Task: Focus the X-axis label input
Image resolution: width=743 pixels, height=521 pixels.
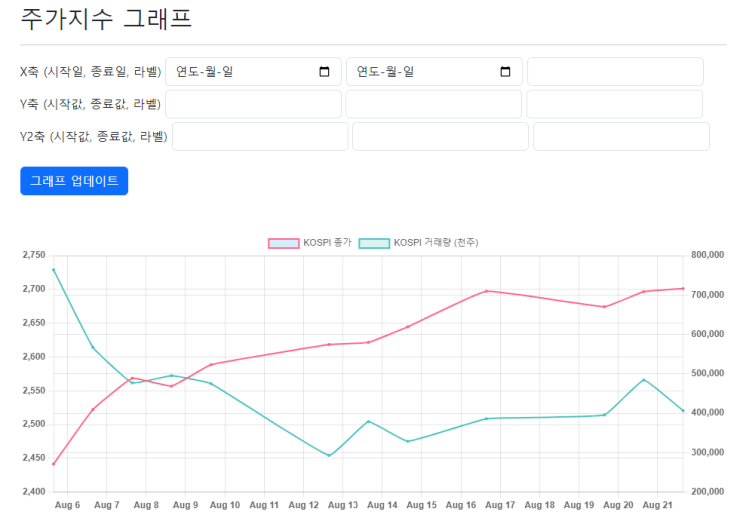Action: [615, 72]
